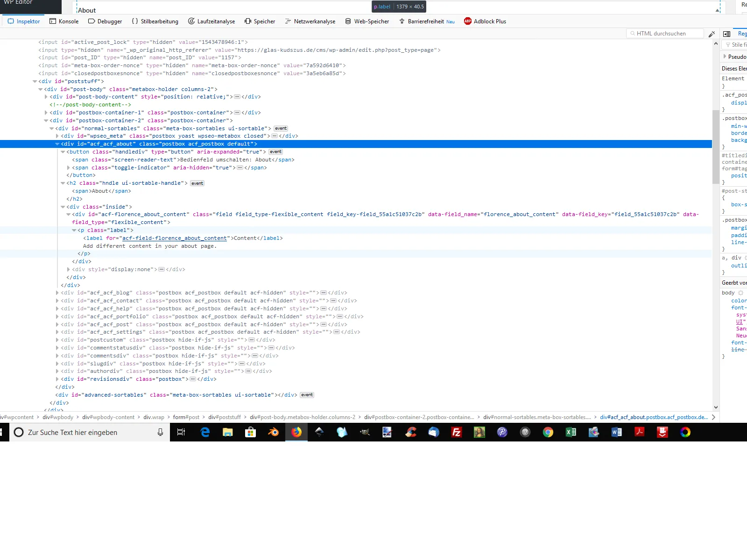Viewport: 747px width, 560px height.
Task: Open the Netzwerkanalyse tab
Action: pos(310,21)
